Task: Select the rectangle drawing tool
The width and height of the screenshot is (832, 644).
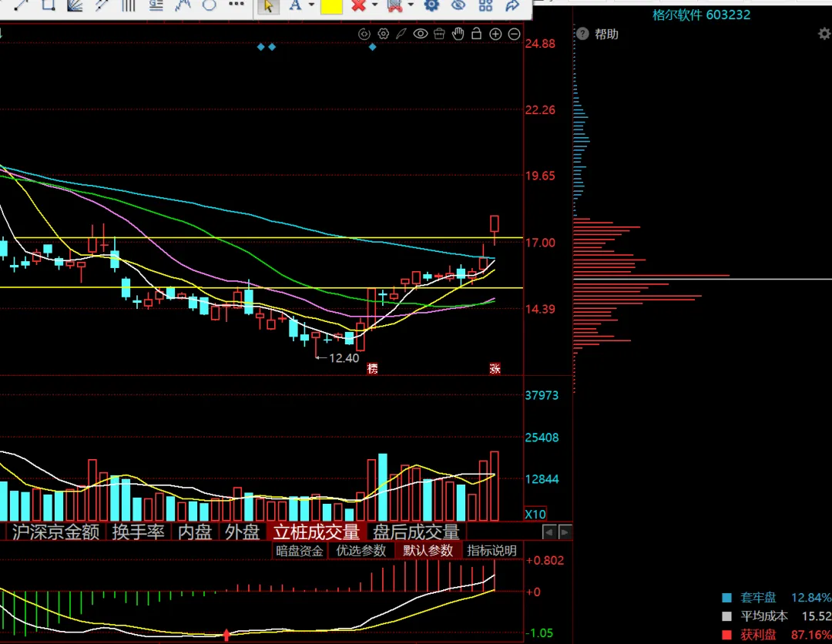Action: tap(49, 5)
